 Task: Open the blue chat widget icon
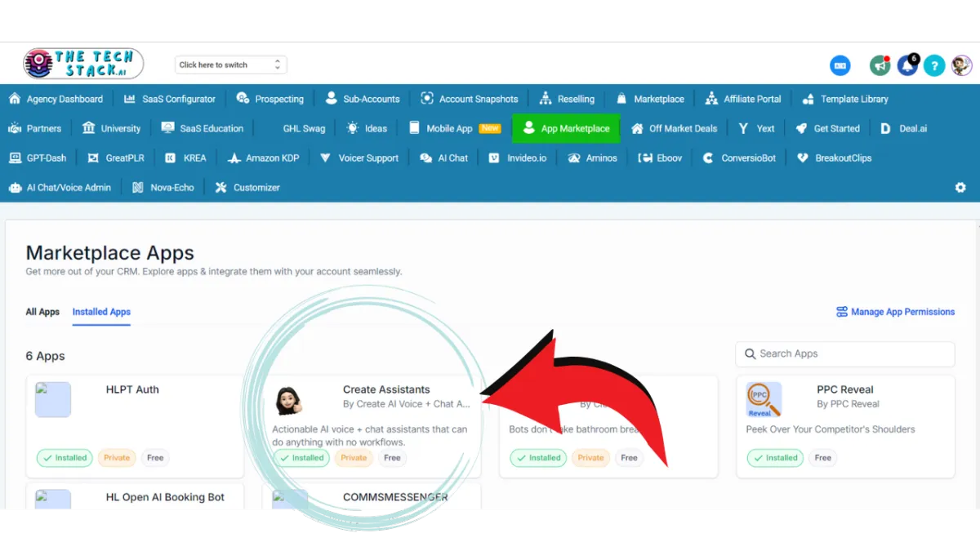[840, 66]
